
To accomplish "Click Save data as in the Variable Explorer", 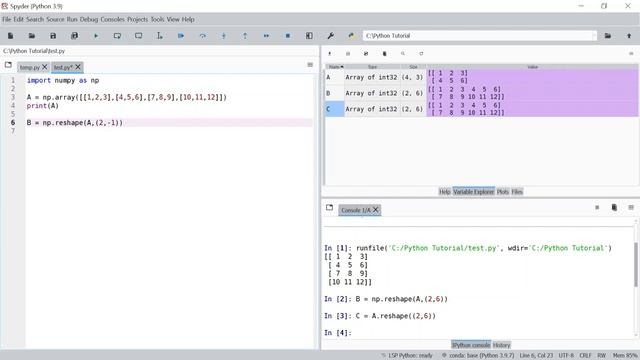I will (x=366, y=53).
